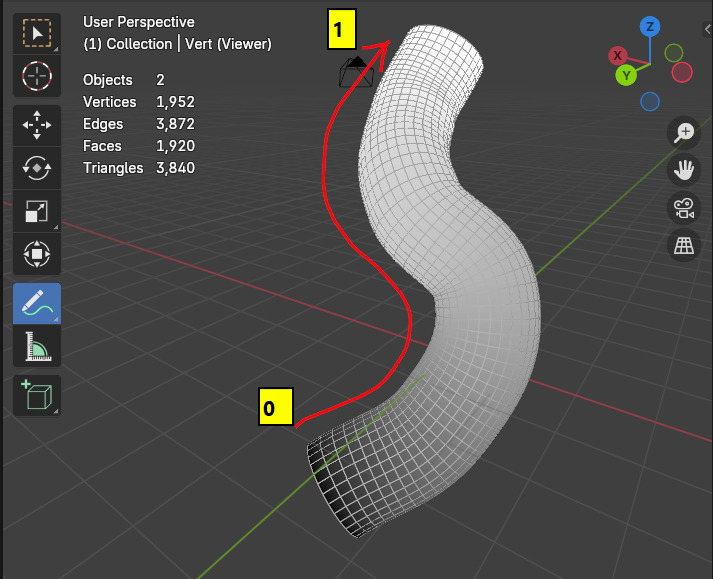Click the negative X axis red circle
Screen dimensions: 713x579
point(682,72)
